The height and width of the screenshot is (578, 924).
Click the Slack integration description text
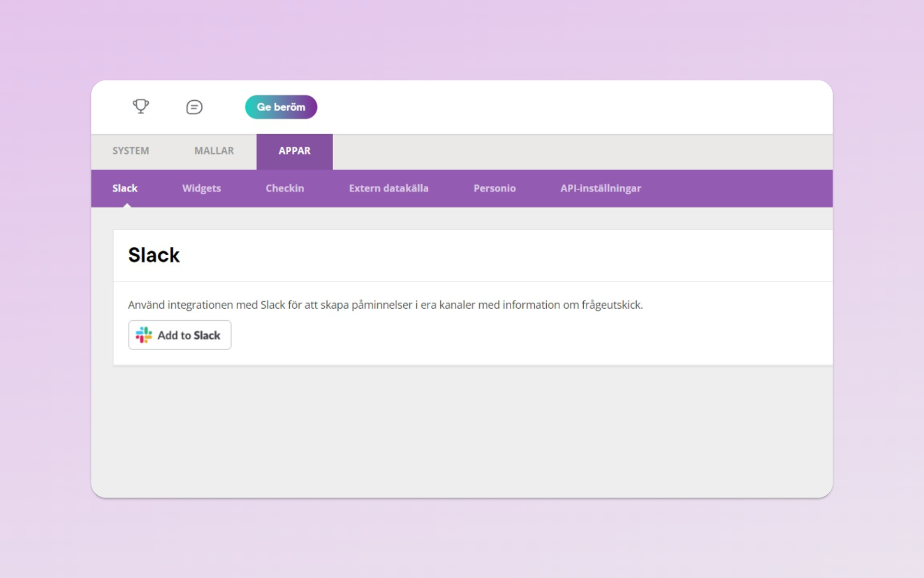pyautogui.click(x=385, y=305)
